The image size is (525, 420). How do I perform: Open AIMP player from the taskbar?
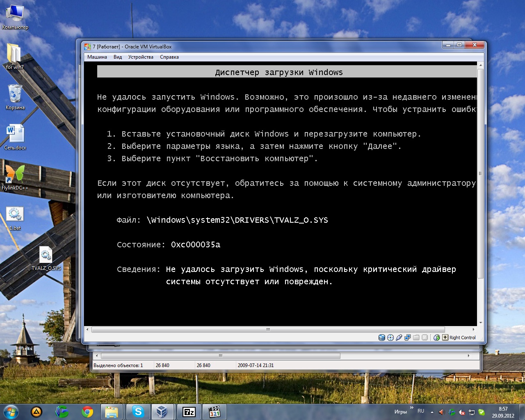37,411
